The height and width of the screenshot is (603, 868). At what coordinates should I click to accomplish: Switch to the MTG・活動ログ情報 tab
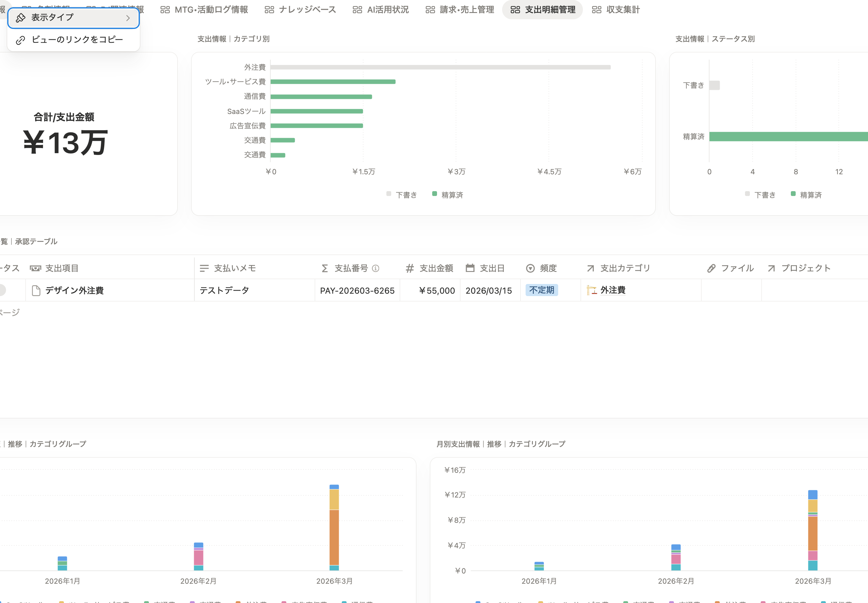tap(204, 9)
